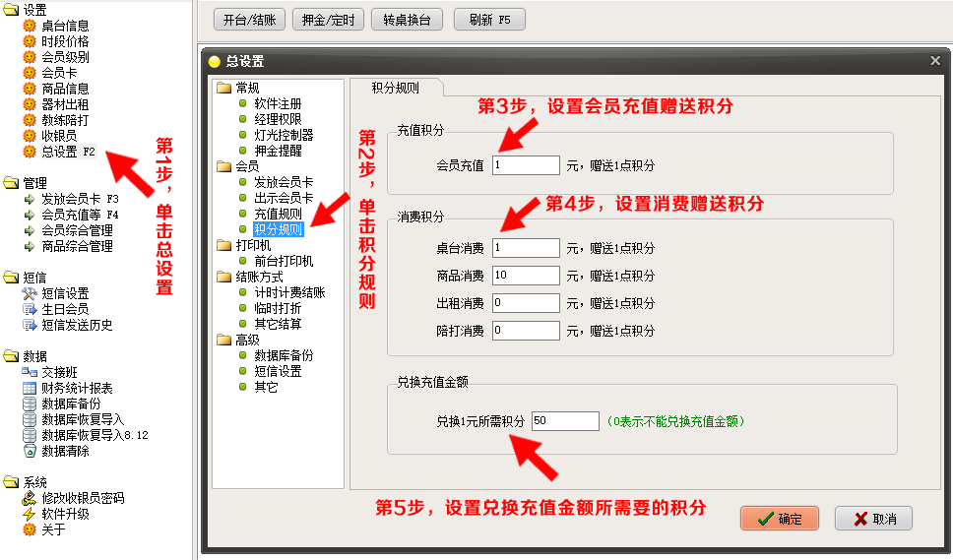Viewport: 953px width, 560px height.
Task: Click the sun icon beside 会员级别
Action: point(30,57)
